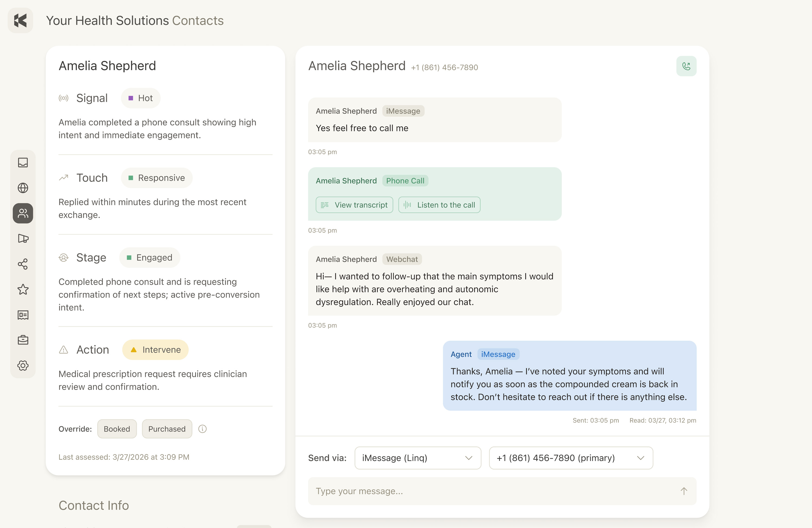Click iMessage tag on 'Yes feel free' message

(403, 111)
